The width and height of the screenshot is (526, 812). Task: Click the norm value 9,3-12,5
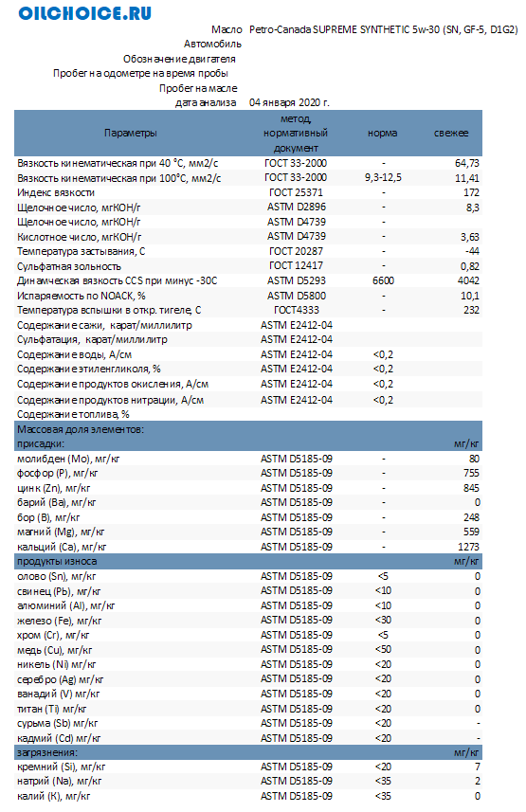click(383, 177)
